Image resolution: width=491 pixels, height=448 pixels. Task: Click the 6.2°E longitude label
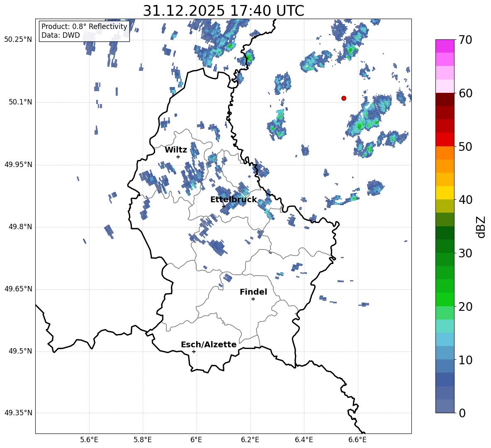(250, 440)
